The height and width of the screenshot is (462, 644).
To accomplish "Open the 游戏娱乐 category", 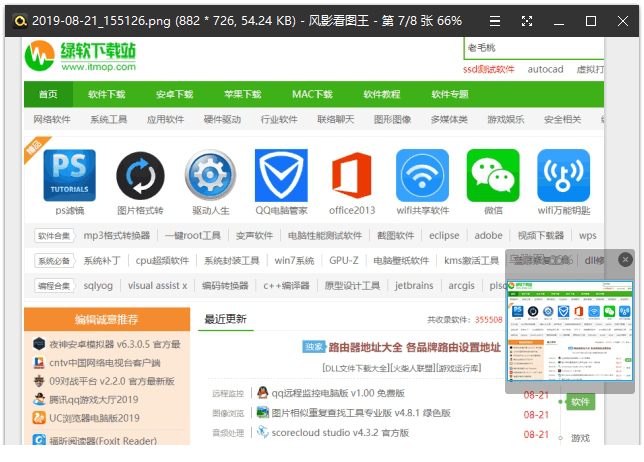I will coord(506,120).
